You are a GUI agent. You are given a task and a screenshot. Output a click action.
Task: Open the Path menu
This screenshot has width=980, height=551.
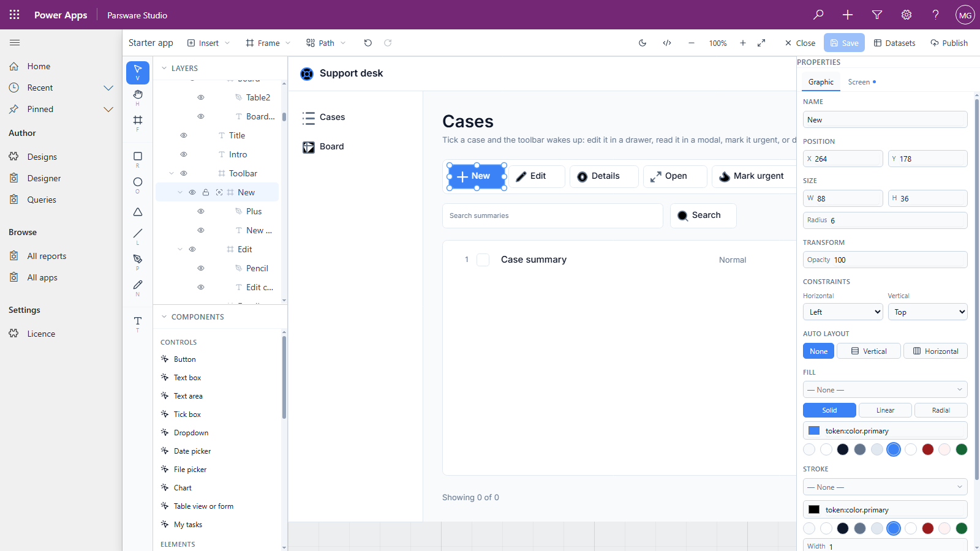click(x=326, y=43)
